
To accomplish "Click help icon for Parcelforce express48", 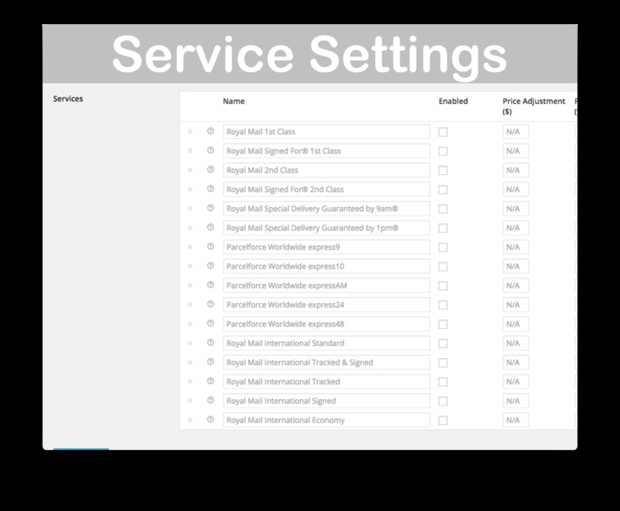I will pos(210,323).
